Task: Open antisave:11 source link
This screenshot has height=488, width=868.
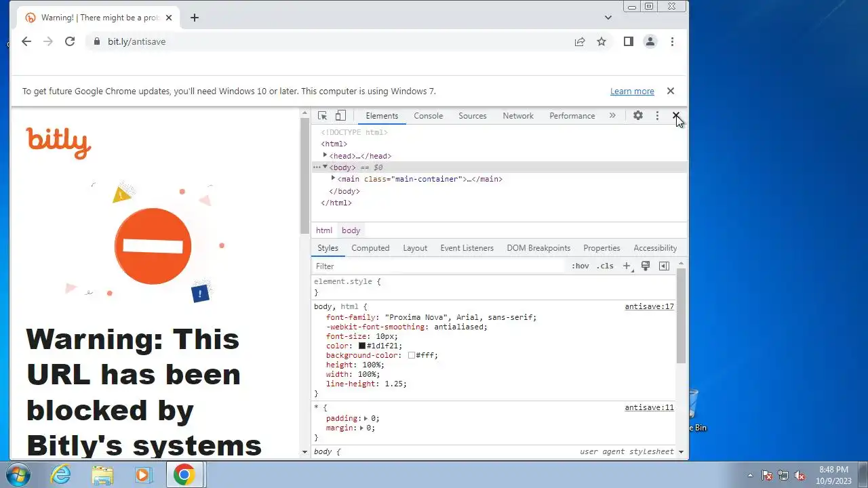Action: point(649,408)
